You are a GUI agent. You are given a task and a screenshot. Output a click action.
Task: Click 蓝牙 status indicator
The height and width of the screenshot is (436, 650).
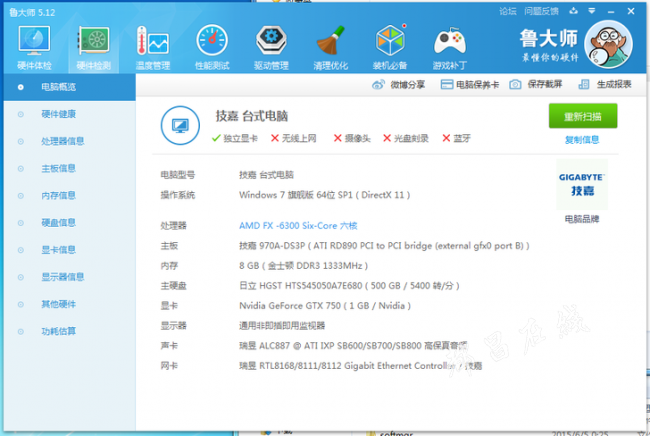tap(456, 138)
